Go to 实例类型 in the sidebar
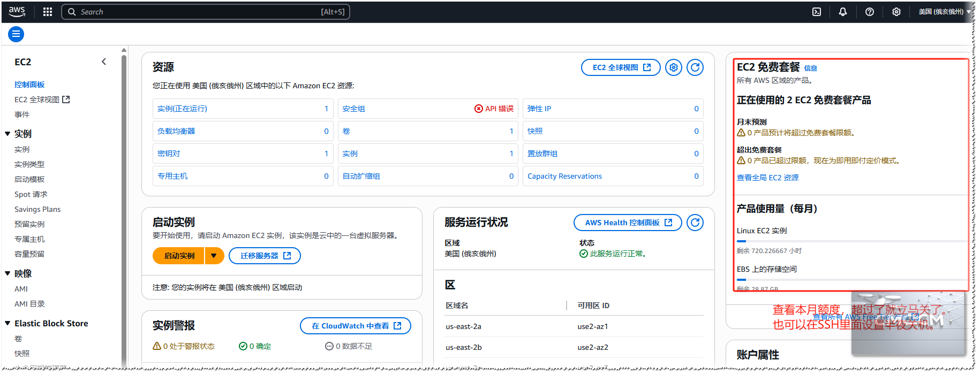 pyautogui.click(x=29, y=164)
